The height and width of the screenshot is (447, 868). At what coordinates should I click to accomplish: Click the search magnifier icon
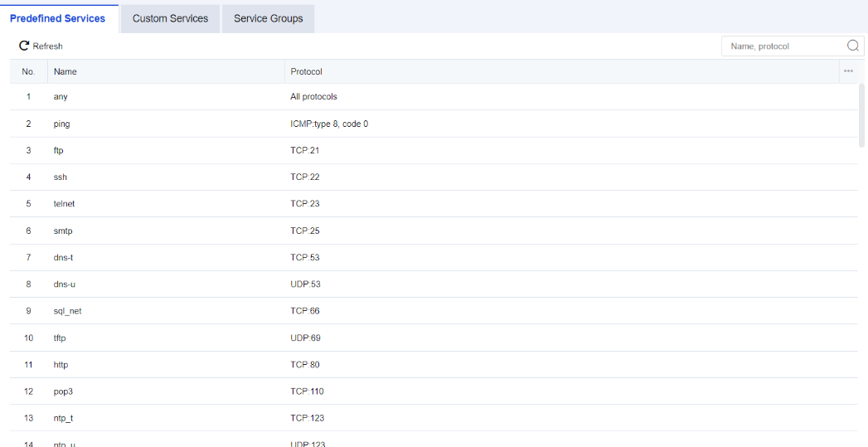[852, 46]
